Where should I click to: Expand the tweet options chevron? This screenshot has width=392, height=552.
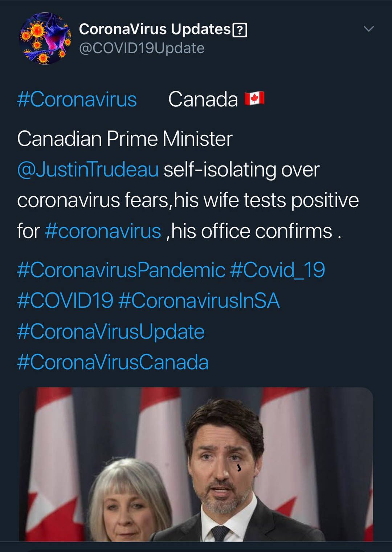[368, 29]
